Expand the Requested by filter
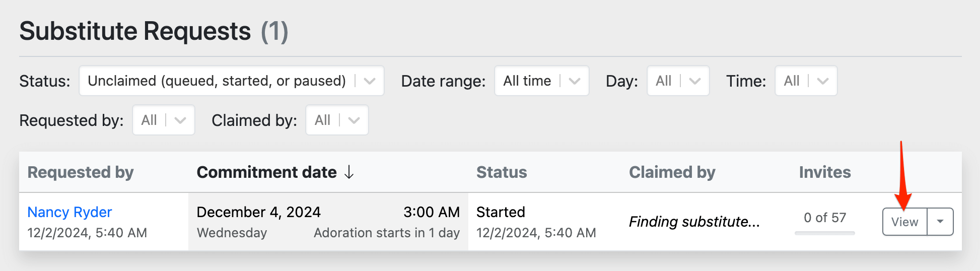 (x=163, y=120)
